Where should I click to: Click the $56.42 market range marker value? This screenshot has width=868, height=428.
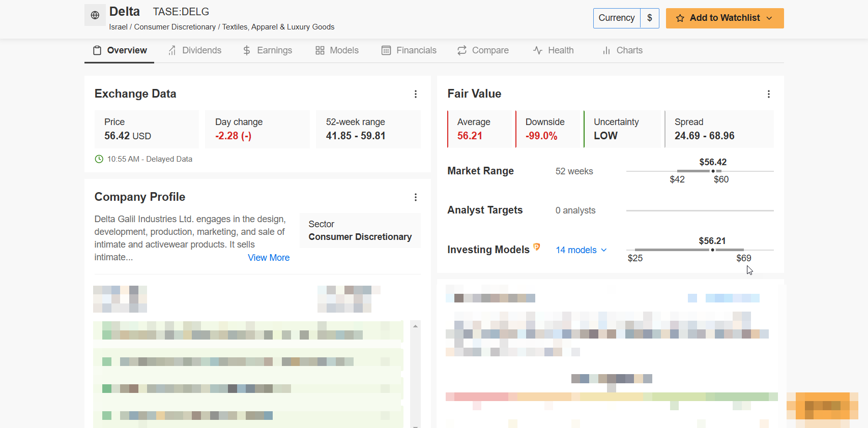[713, 162]
